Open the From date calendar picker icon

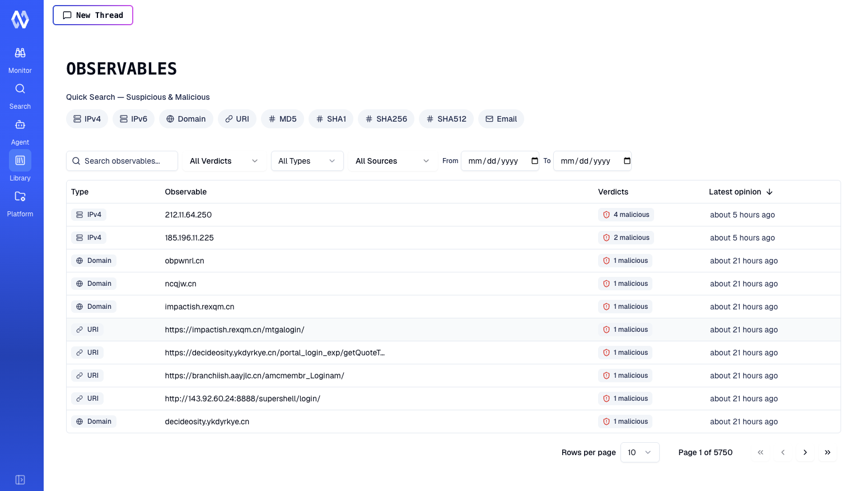(x=535, y=161)
